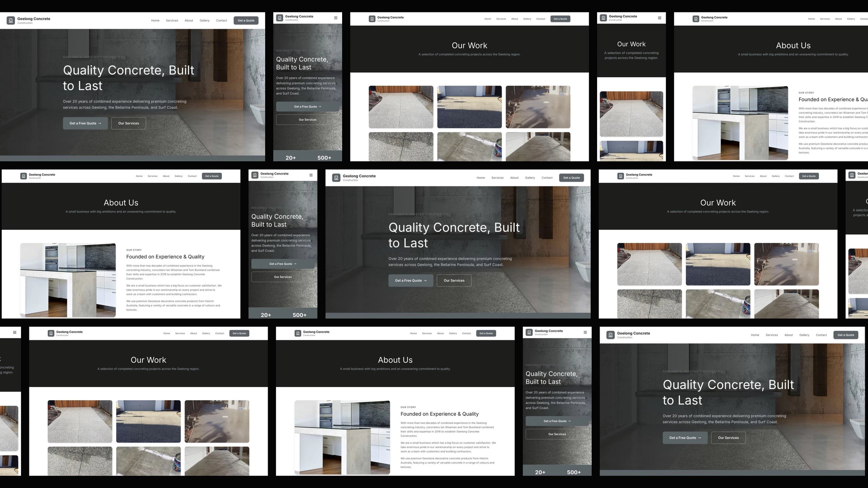
Task: Open hamburger menu in middle-row mobile hero mockup
Action: 311,175
